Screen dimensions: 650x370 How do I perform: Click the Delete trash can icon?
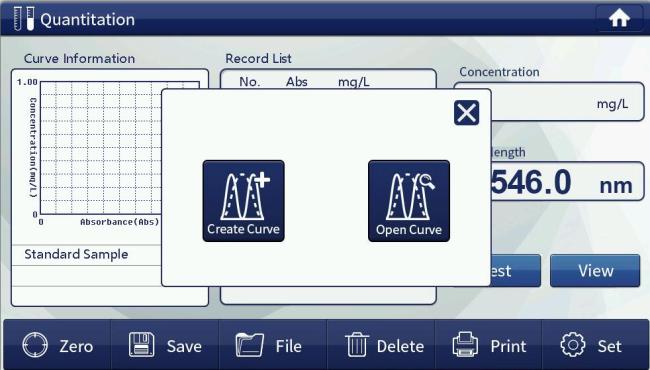coord(357,345)
